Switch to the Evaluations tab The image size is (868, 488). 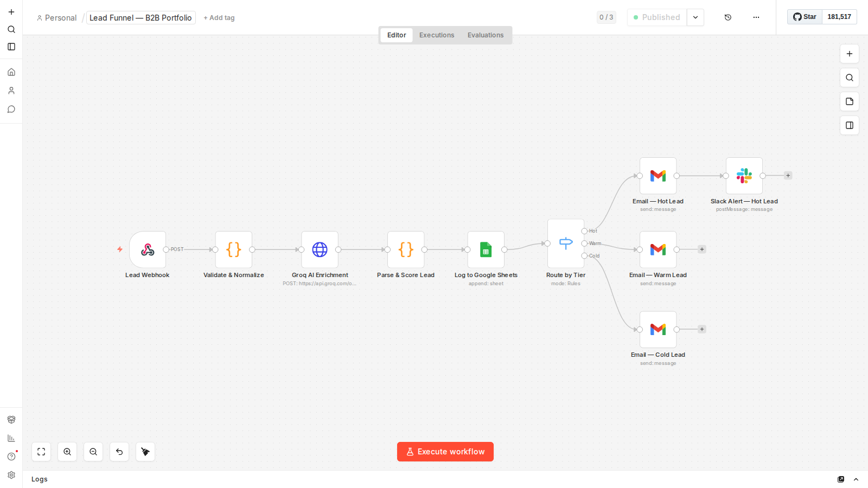[485, 35]
